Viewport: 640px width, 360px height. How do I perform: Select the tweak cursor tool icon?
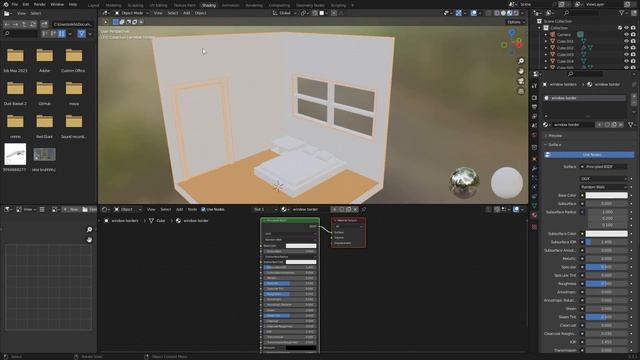pyautogui.click(x=106, y=22)
